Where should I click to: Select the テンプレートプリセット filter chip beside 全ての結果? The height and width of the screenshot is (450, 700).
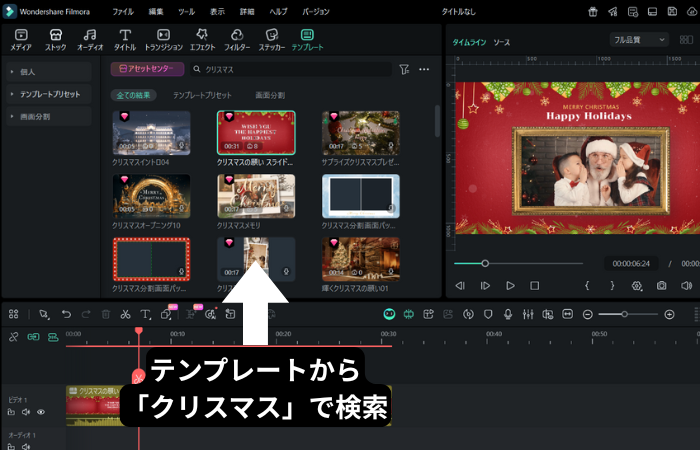202,95
